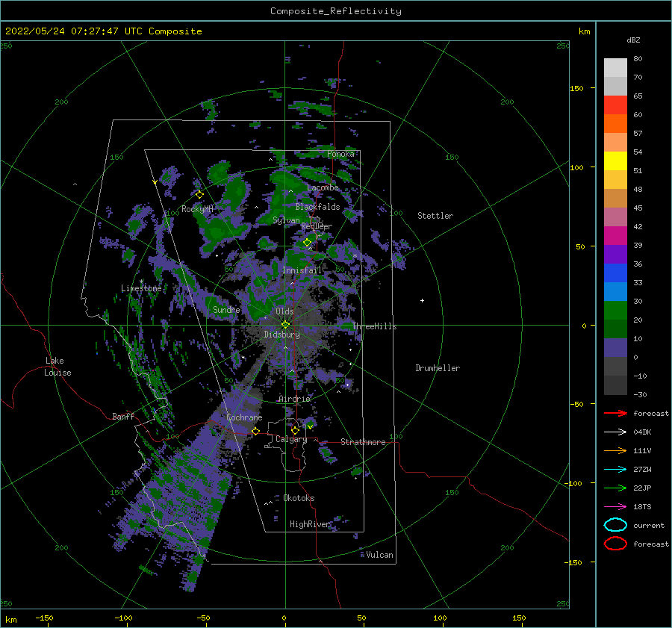The height and width of the screenshot is (628, 672).
Task: Select the Sylvan label on the map
Action: [286, 221]
